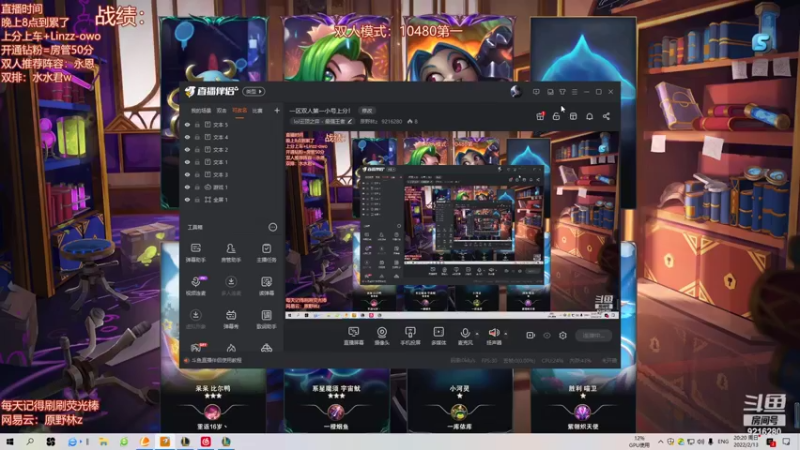Expand speaker options arrow

[506, 334]
